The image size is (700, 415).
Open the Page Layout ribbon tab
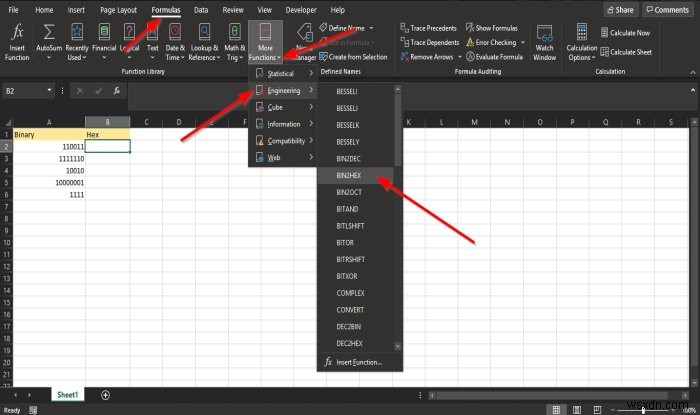click(118, 10)
